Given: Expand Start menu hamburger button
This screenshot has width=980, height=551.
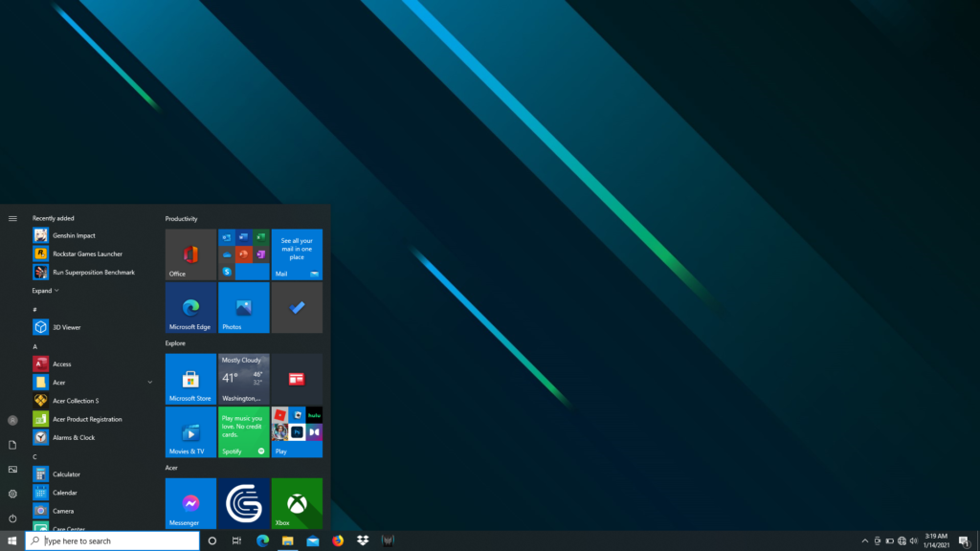Looking at the screenshot, I should pos(12,219).
